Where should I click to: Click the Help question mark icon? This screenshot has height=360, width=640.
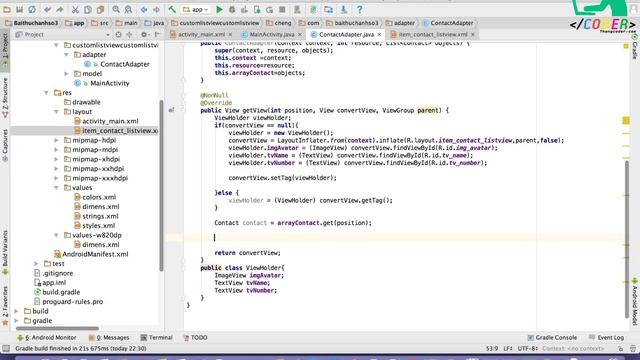pos(359,9)
